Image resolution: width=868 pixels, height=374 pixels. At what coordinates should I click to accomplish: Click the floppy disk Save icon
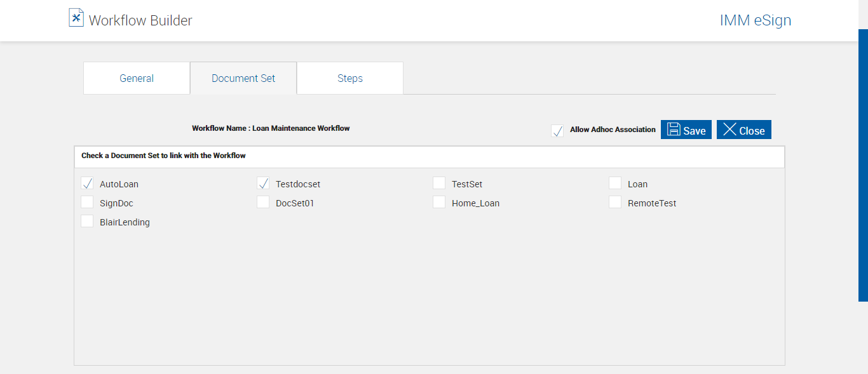tap(674, 130)
